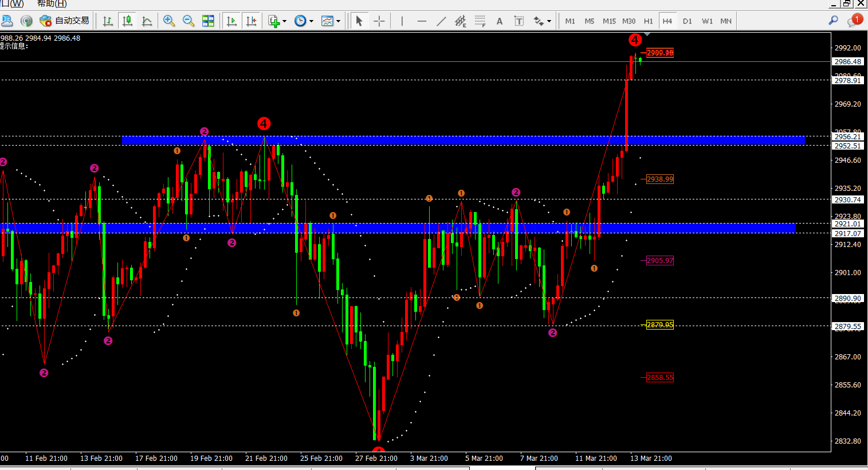Click the 2930.74 level axis label

(847, 200)
